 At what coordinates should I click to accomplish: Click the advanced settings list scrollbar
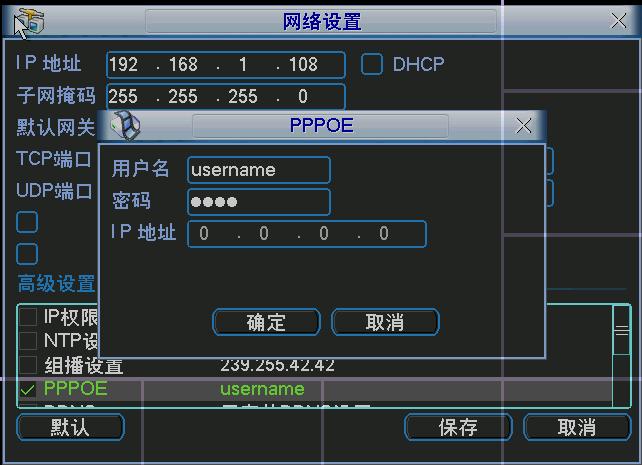tap(622, 355)
